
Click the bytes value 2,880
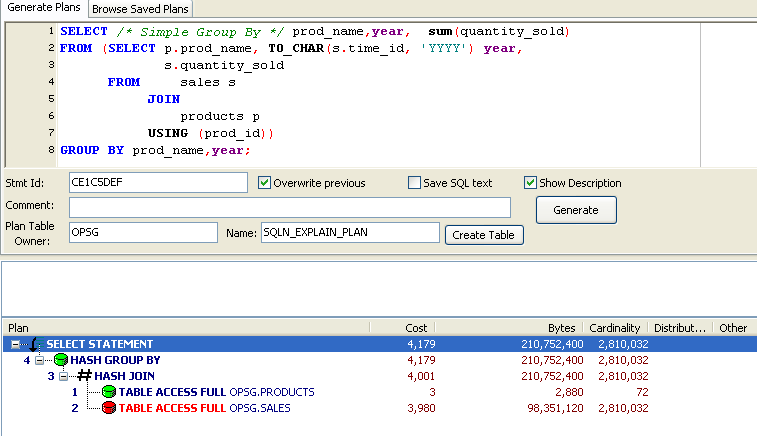click(x=569, y=393)
